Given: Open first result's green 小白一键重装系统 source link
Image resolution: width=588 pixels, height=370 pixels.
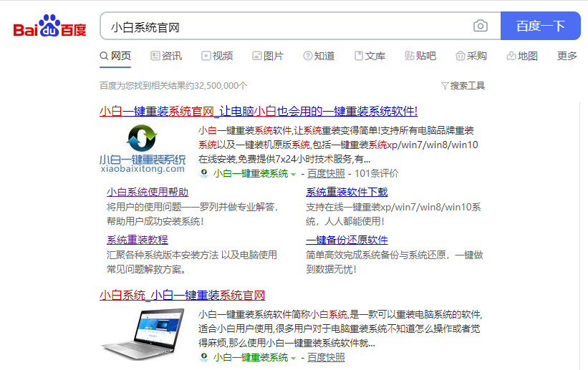Looking at the screenshot, I should 251,174.
